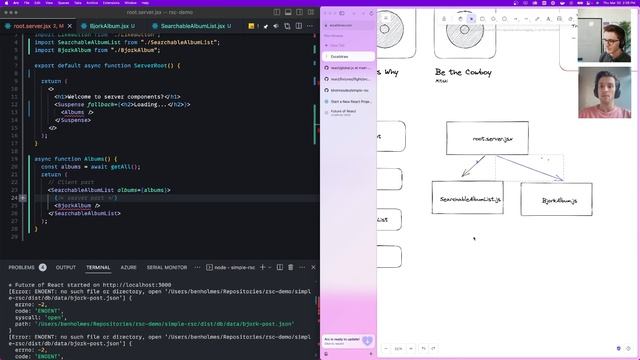Open the new terminal launch profile dropdown
640x360 pixels.
[269, 267]
